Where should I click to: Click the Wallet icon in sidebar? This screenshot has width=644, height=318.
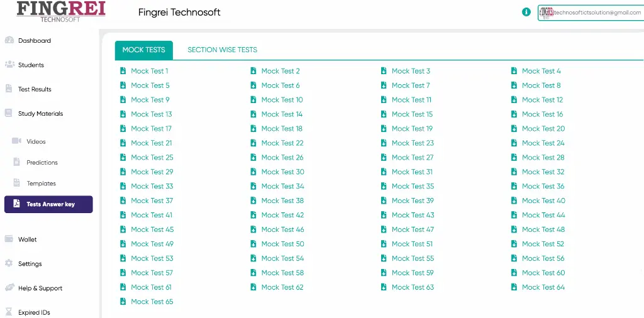click(x=9, y=239)
